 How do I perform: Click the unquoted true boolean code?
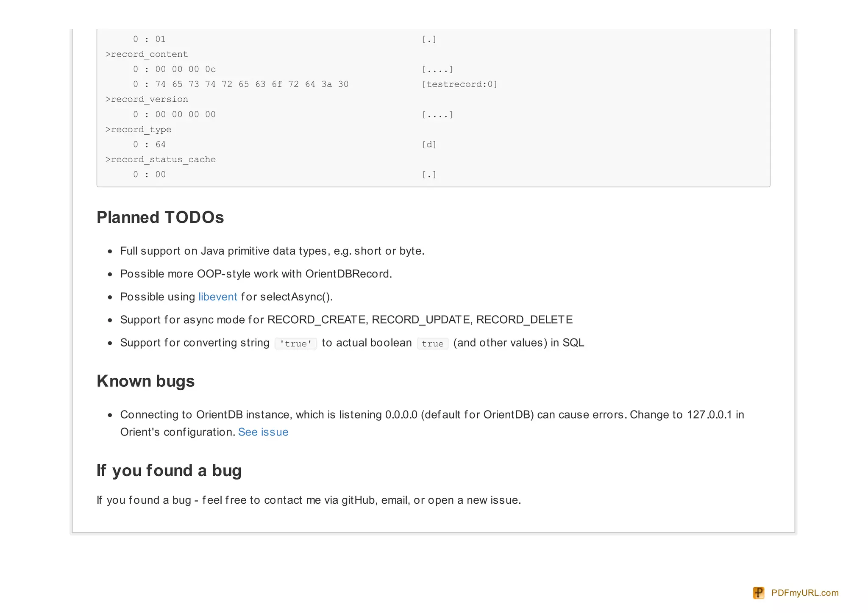[432, 343]
